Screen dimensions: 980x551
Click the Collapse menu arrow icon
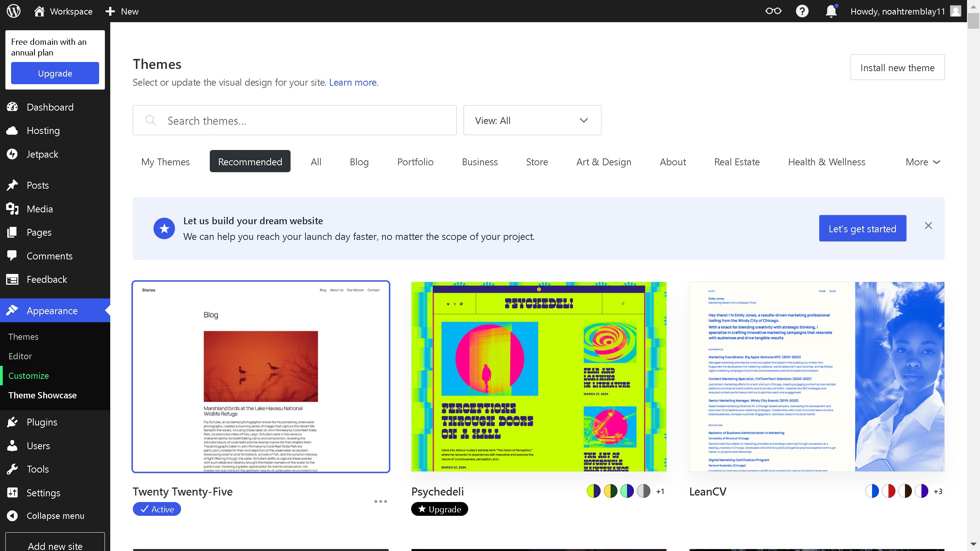tap(12, 516)
